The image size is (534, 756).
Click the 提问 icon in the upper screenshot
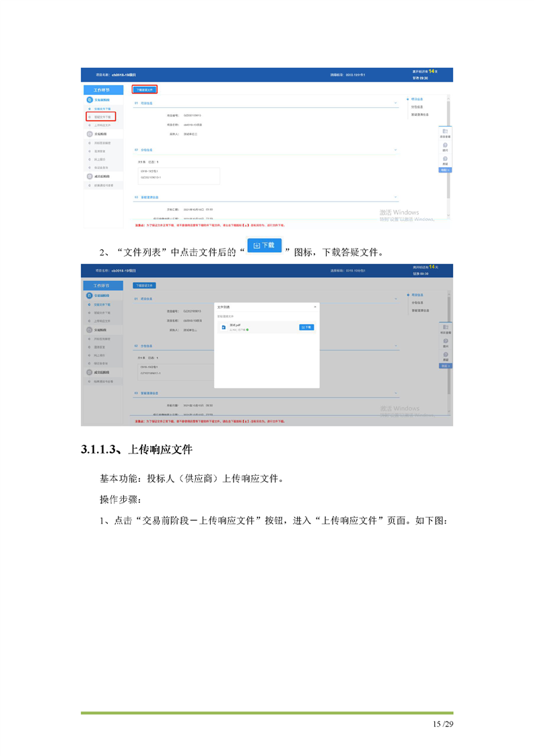(445, 146)
